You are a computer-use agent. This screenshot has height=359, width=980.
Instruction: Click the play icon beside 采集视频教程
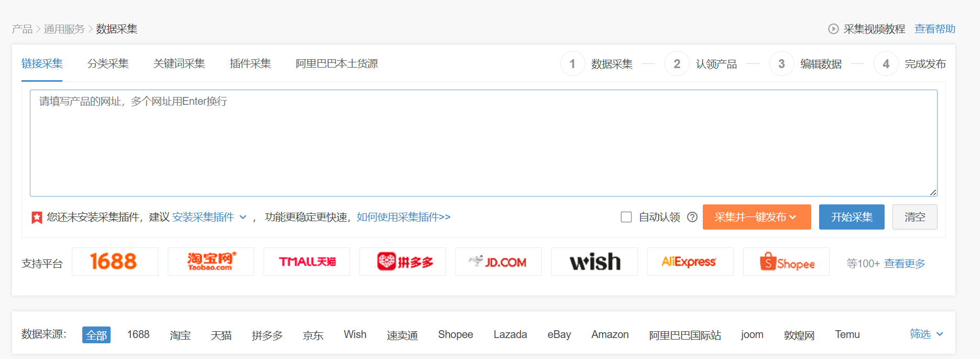click(833, 29)
